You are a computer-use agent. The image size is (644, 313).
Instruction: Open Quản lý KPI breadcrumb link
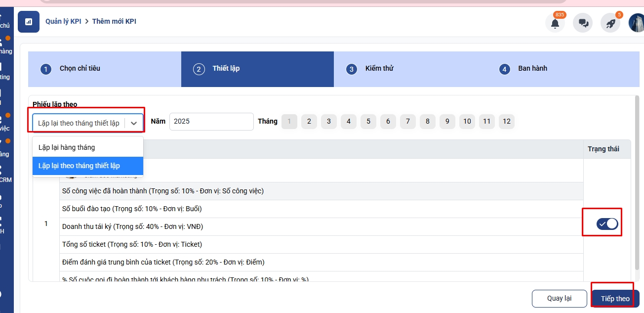coord(63,21)
